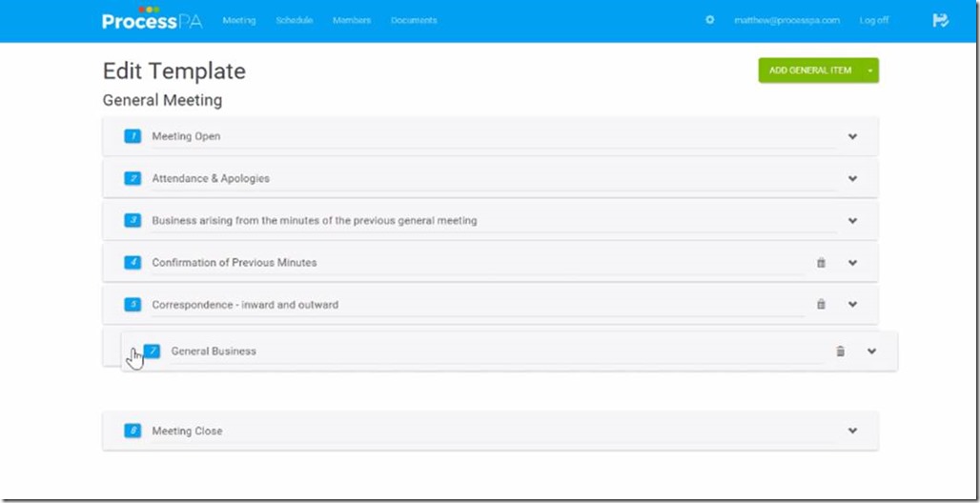This screenshot has width=980, height=503.
Task: Expand the Meeting Open item
Action: point(852,136)
